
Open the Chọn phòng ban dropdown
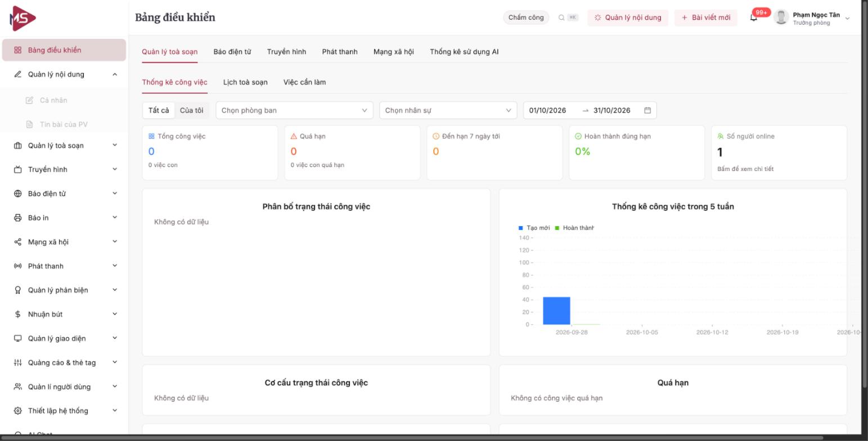click(294, 110)
